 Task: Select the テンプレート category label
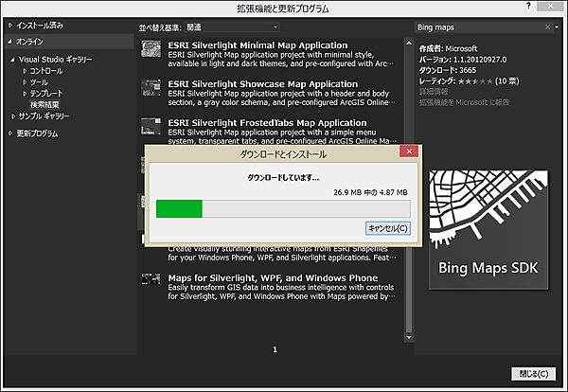pos(46,94)
